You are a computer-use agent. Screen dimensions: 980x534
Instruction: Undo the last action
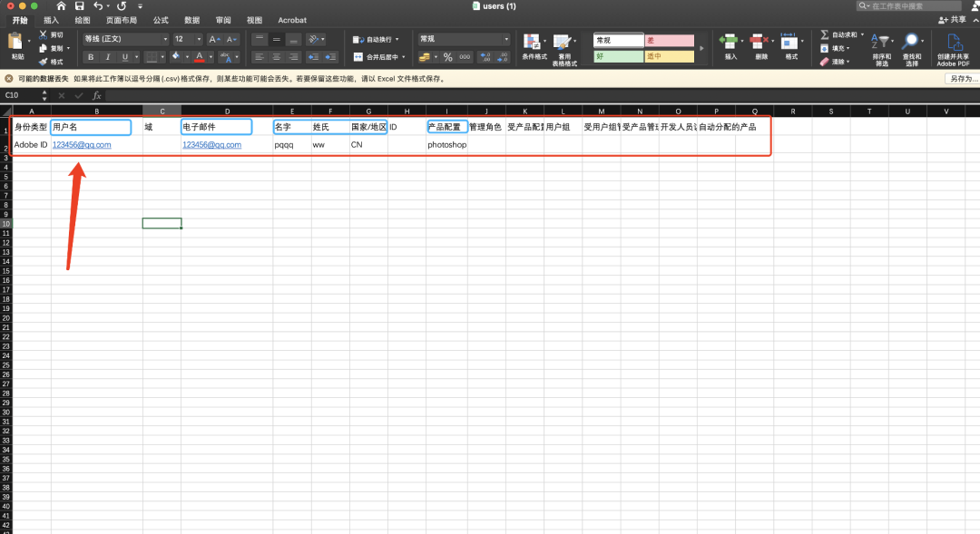pyautogui.click(x=98, y=6)
